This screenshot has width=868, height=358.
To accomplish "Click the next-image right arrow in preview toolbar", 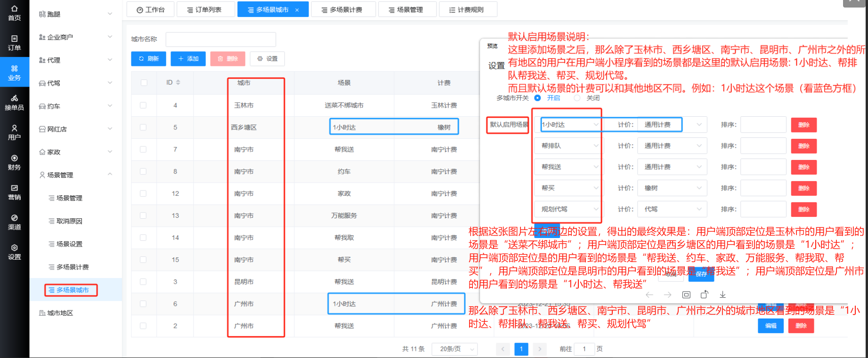I will 668,295.
